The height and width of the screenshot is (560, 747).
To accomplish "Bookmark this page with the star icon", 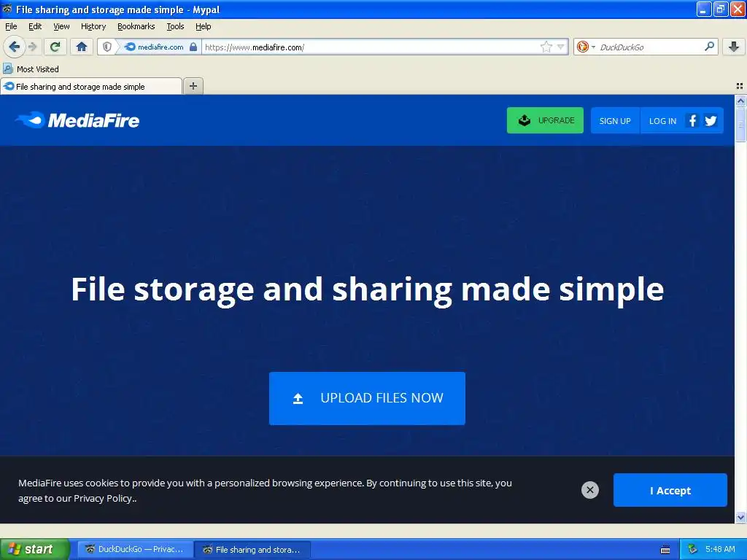I will [546, 47].
